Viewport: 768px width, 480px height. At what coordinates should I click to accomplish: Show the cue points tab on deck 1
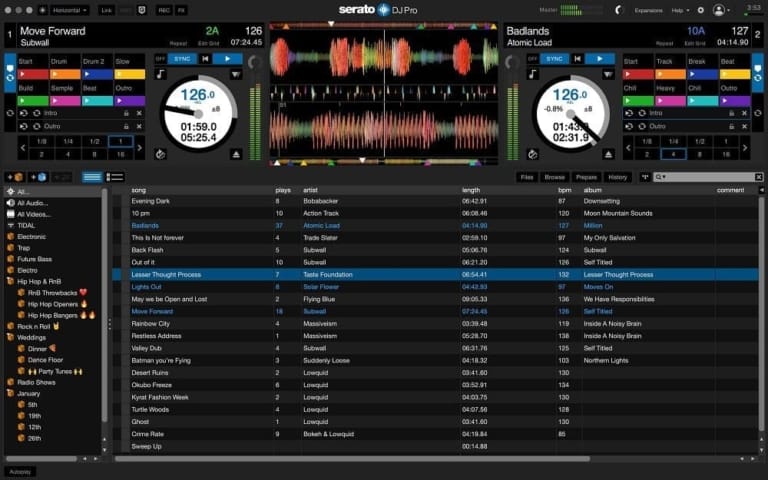(x=10, y=67)
